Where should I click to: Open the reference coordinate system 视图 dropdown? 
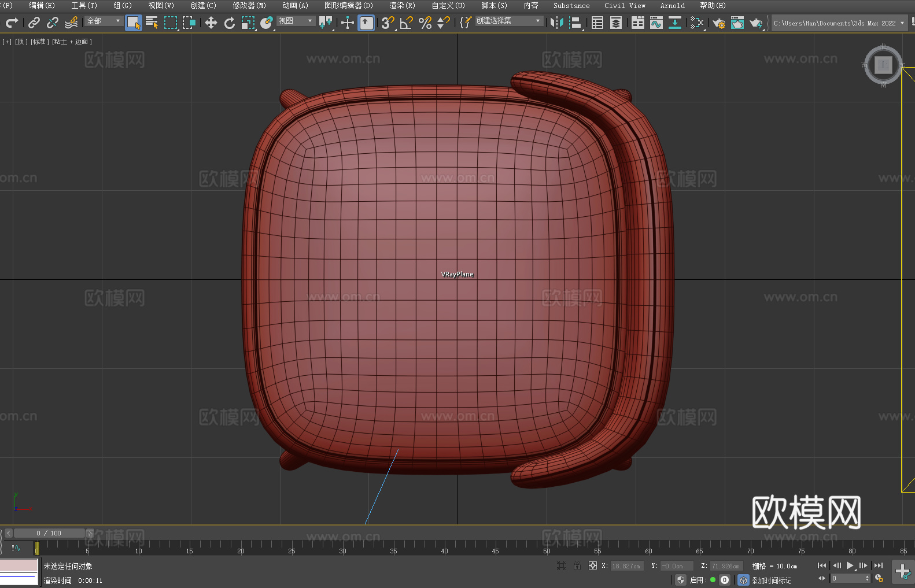click(x=296, y=21)
